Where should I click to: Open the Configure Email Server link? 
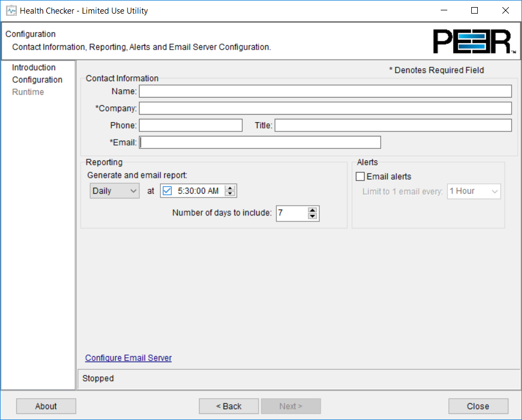coord(128,357)
